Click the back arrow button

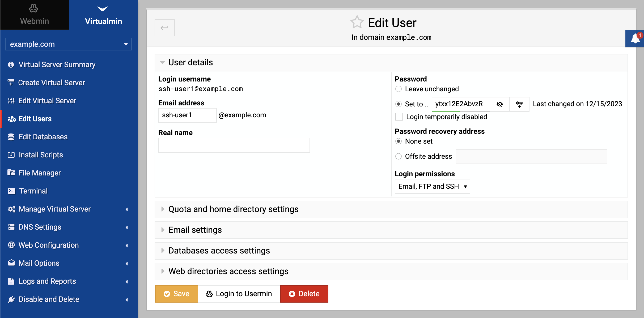pos(164,28)
